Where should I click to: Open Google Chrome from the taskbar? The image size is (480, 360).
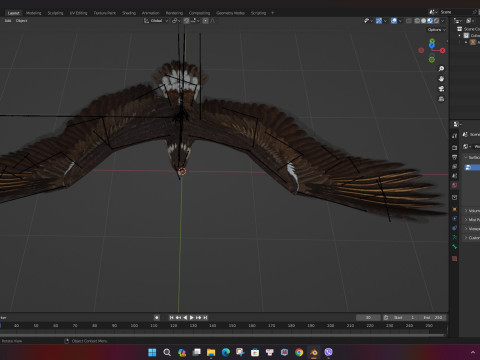click(x=299, y=352)
